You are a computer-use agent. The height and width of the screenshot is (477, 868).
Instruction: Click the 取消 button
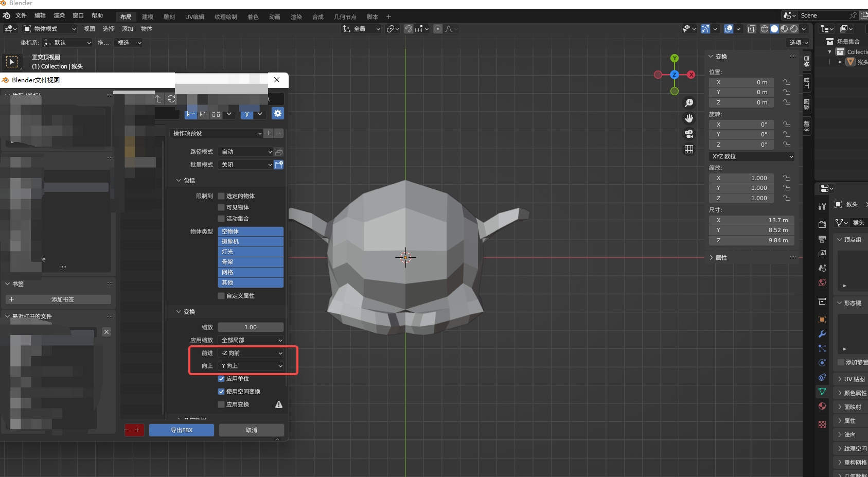251,430
